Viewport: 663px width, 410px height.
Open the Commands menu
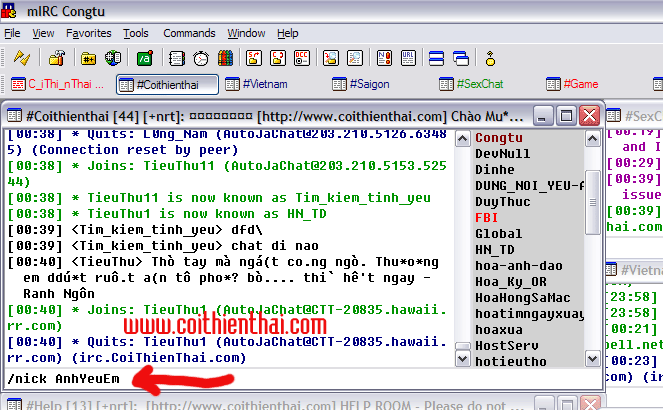[x=189, y=33]
